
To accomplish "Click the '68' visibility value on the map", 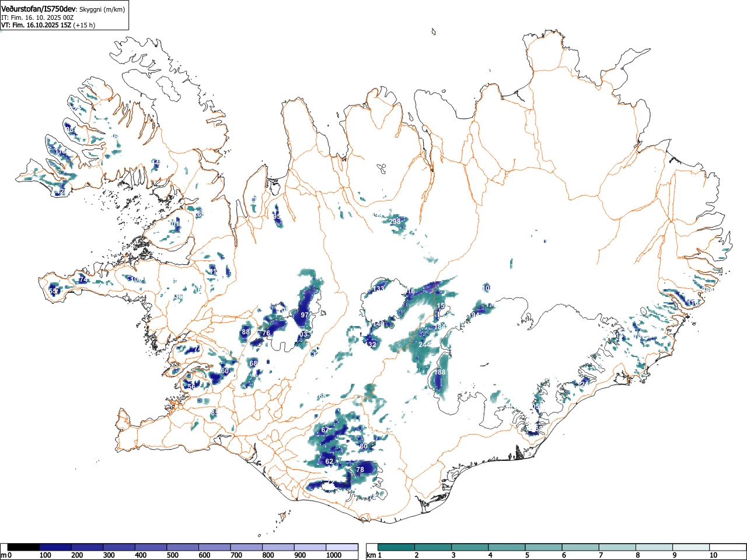I will point(253,363).
